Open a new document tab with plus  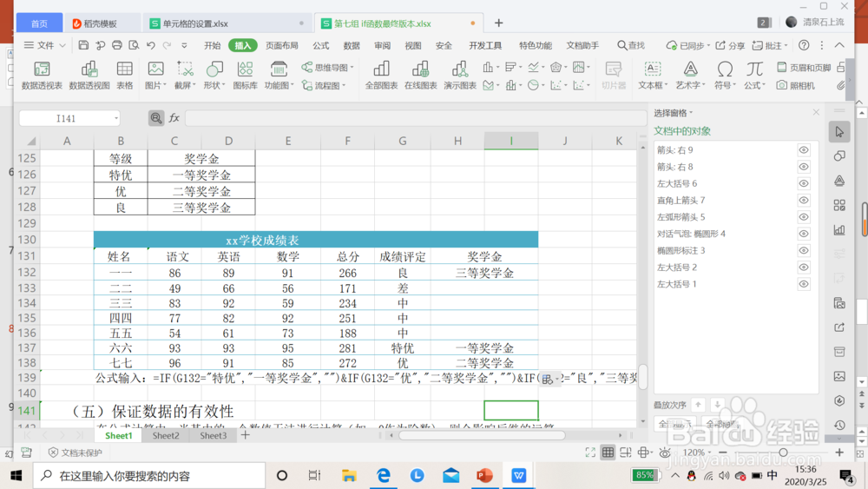[499, 23]
